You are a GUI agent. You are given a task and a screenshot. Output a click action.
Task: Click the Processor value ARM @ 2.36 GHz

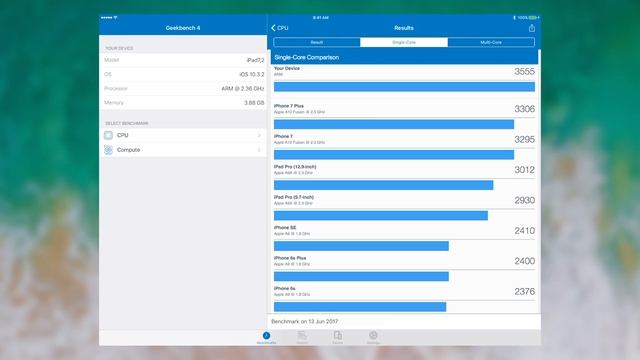(243, 89)
